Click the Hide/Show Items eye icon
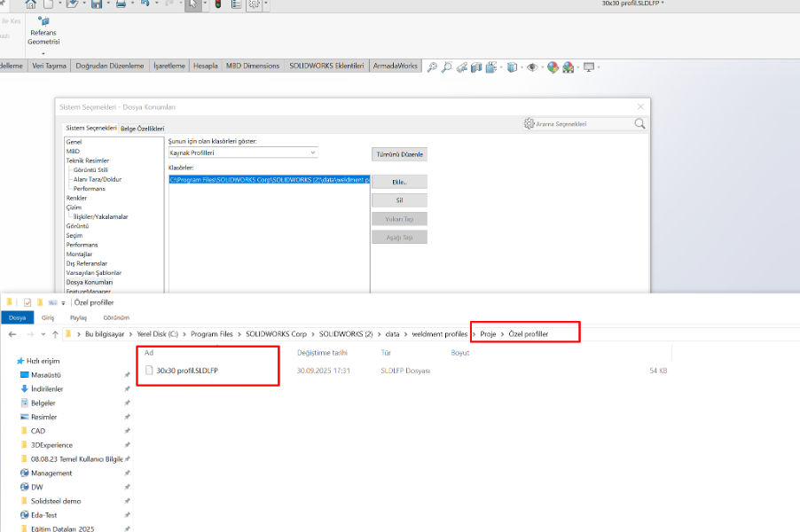 pos(532,67)
